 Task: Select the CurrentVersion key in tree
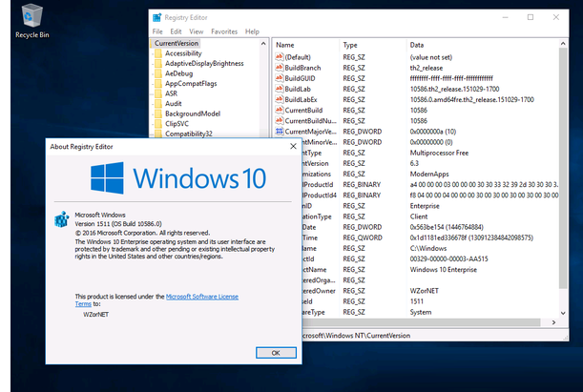pyautogui.click(x=177, y=43)
